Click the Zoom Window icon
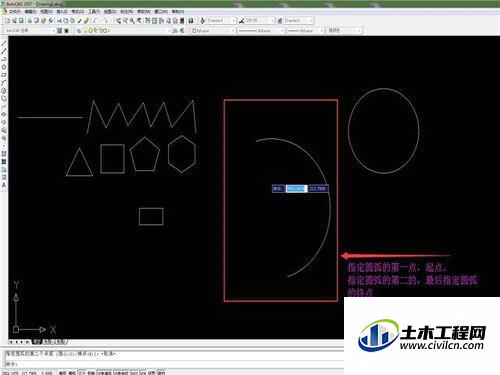 tap(132, 21)
